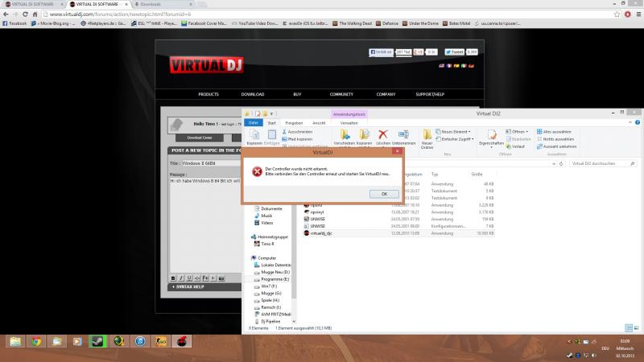Click the Kopieren nach folder icon
Image resolution: width=644 pixels, height=362 pixels.
pos(364,137)
